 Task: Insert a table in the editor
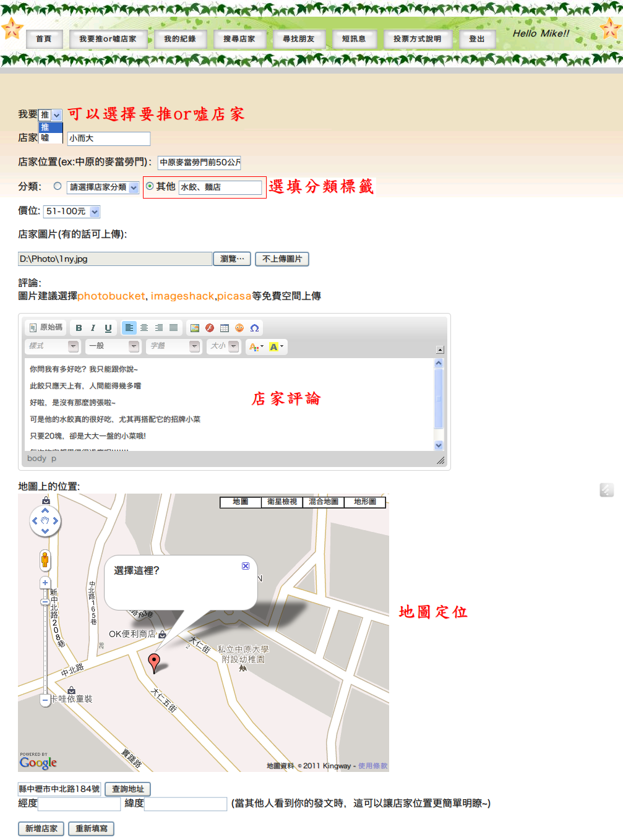[x=225, y=328]
